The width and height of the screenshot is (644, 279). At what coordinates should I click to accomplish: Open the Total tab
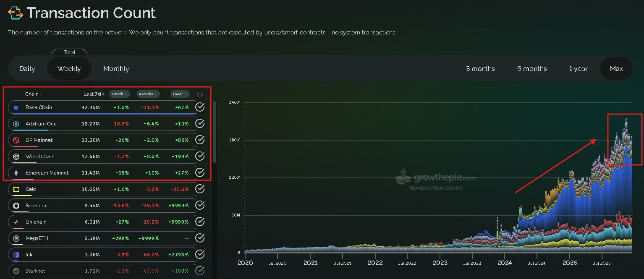pyautogui.click(x=69, y=52)
